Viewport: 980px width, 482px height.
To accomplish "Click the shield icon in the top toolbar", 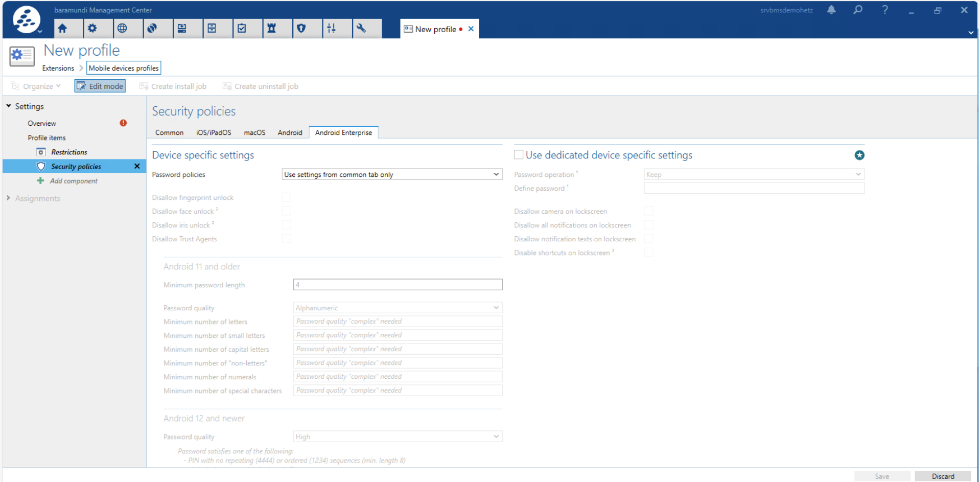I will pyautogui.click(x=301, y=29).
